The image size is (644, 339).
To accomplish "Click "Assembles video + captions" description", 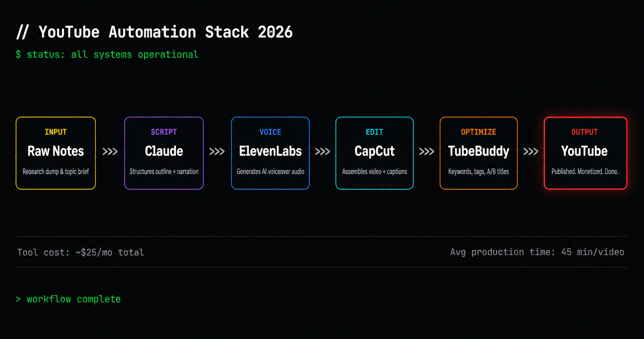I will 374,171.
